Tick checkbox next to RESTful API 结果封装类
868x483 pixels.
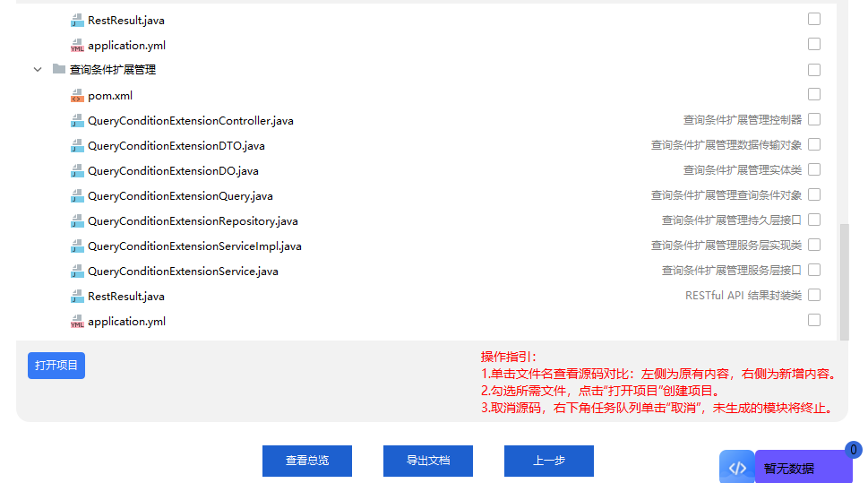[x=813, y=295]
